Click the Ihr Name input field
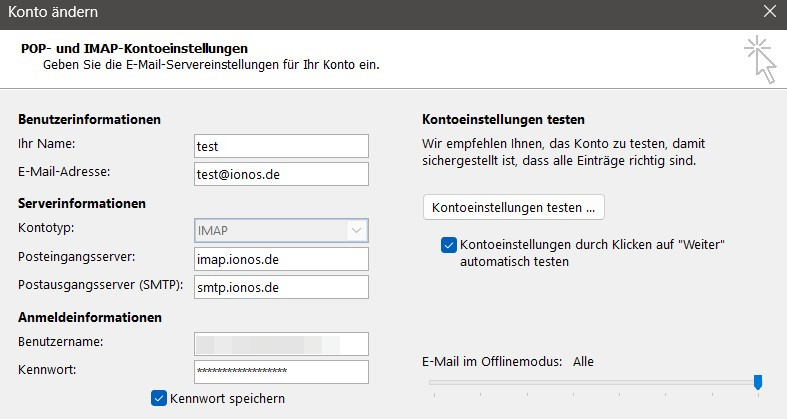This screenshot has width=787, height=419. [x=281, y=146]
